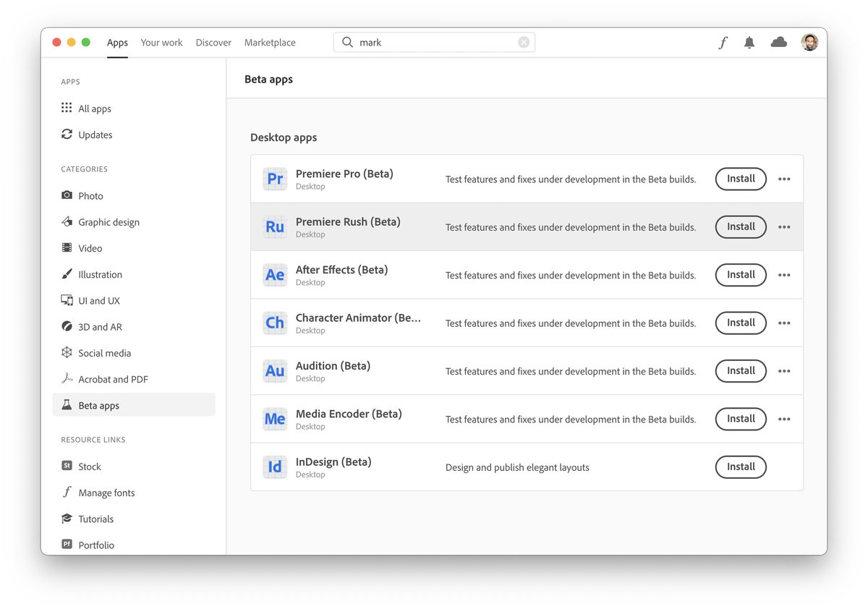This screenshot has height=609, width=868.
Task: Click the Illustration brush icon
Action: 67,274
